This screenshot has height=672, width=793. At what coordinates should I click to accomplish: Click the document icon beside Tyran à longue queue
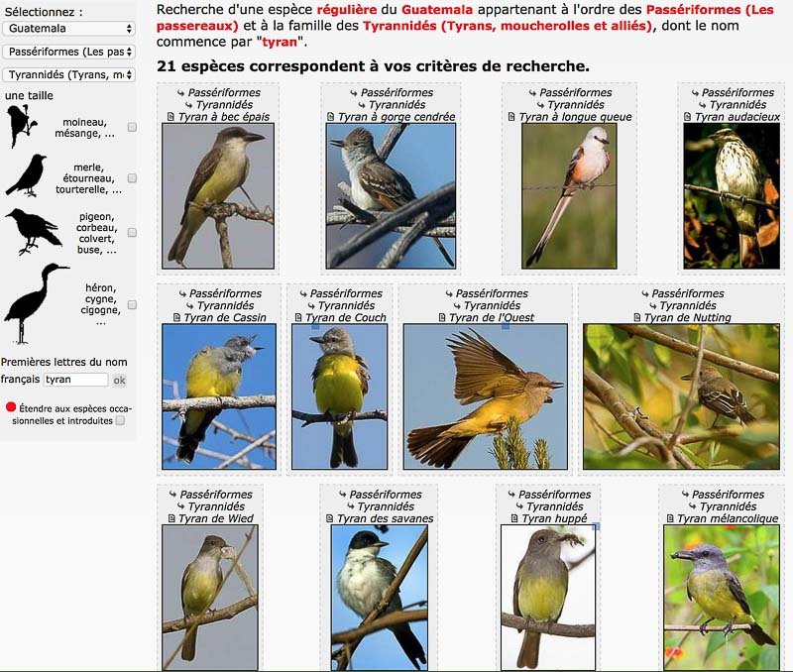coord(511,117)
